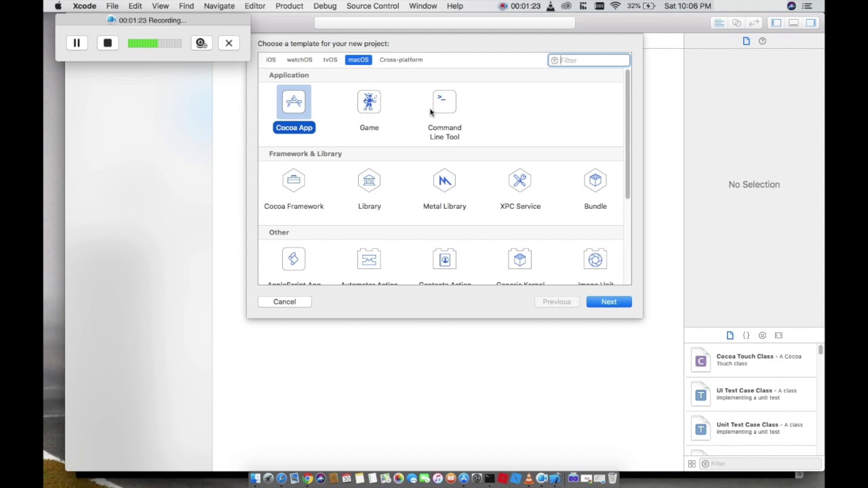868x488 pixels.
Task: Open the Apple menu
Action: [x=58, y=6]
